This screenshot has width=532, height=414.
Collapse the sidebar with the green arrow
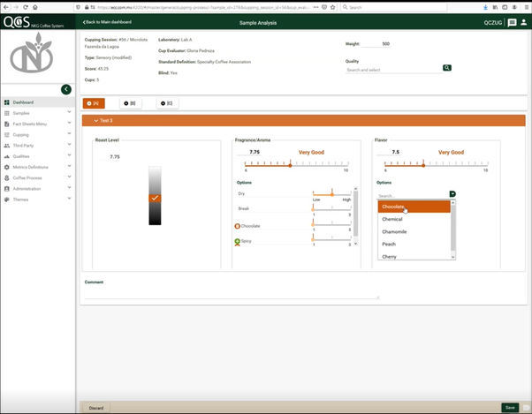pyautogui.click(x=65, y=89)
